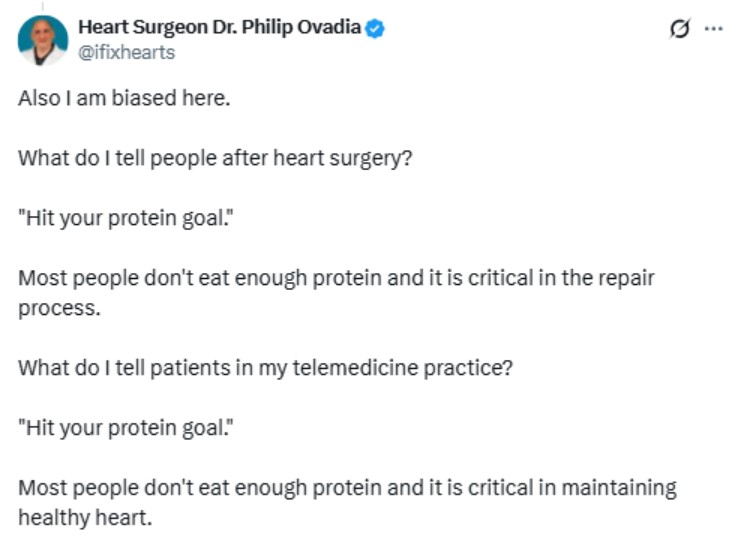Click the word "practice?" in the tweet
The image size is (739, 543).
tap(474, 366)
